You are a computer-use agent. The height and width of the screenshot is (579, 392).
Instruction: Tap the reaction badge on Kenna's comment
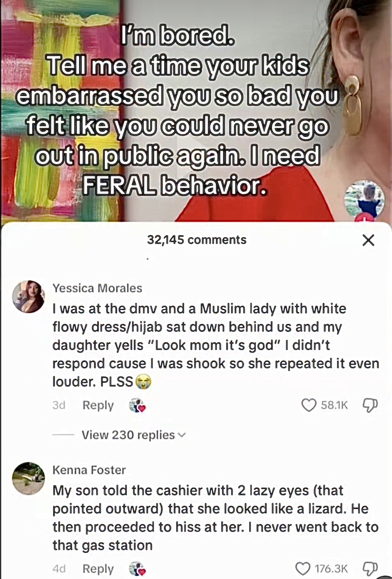(137, 569)
